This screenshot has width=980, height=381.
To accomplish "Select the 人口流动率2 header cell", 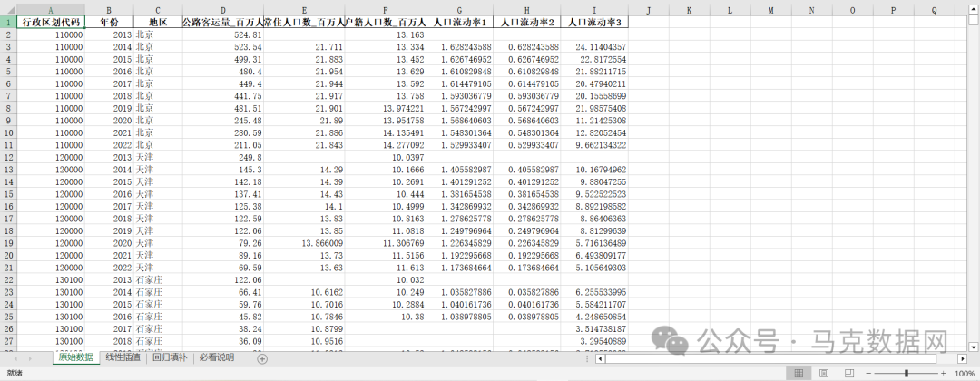I will coord(527,22).
